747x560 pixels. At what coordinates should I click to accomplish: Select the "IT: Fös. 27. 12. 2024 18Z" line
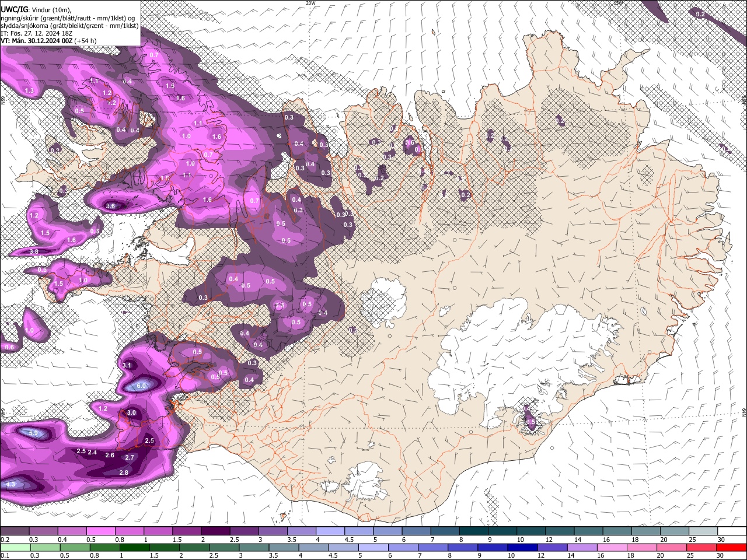pos(36,33)
